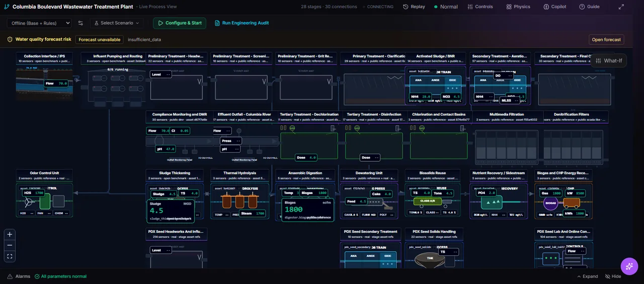Click the Odor Control Unit fan icon
Screen dimensions: 644x284
pyautogui.click(x=28, y=201)
